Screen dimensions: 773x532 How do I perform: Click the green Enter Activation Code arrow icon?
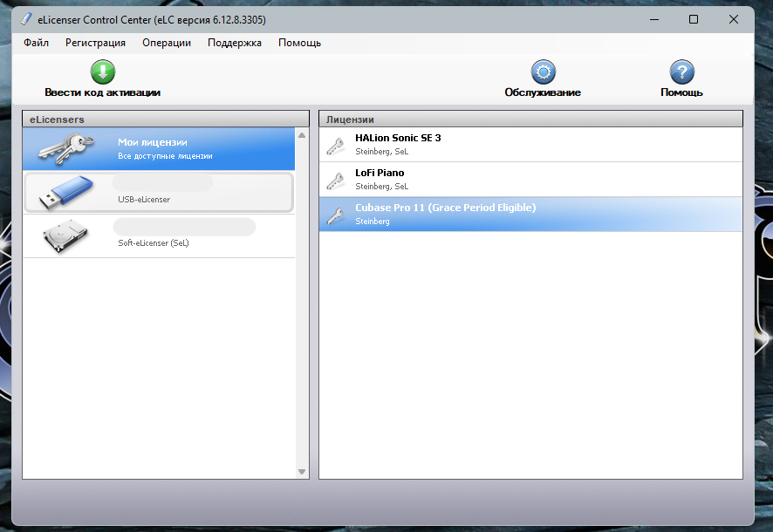pos(103,72)
